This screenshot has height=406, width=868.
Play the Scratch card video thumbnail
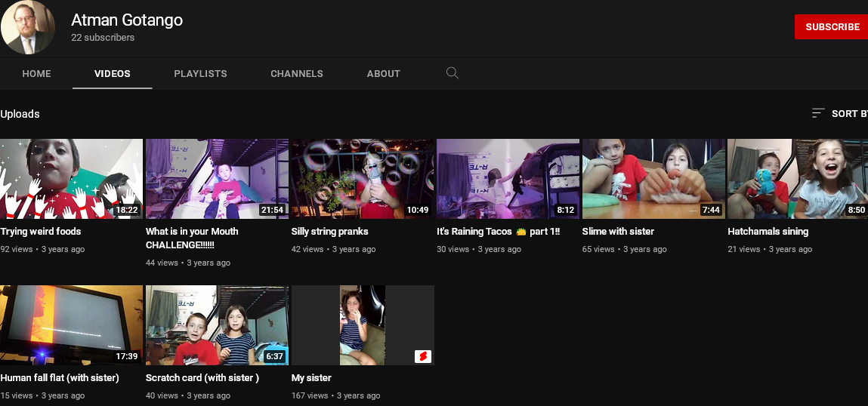coord(217,325)
